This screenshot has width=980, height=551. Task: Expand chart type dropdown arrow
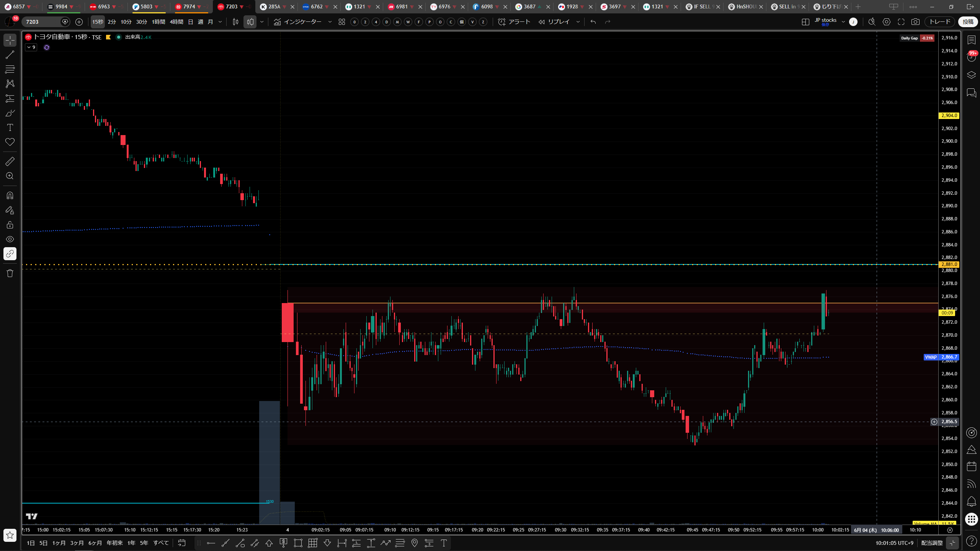click(262, 22)
